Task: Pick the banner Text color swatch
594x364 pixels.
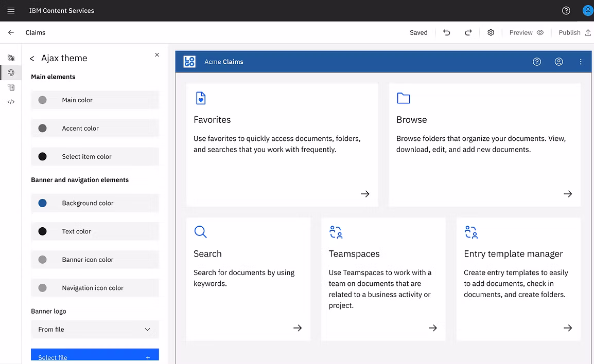Action: click(42, 231)
